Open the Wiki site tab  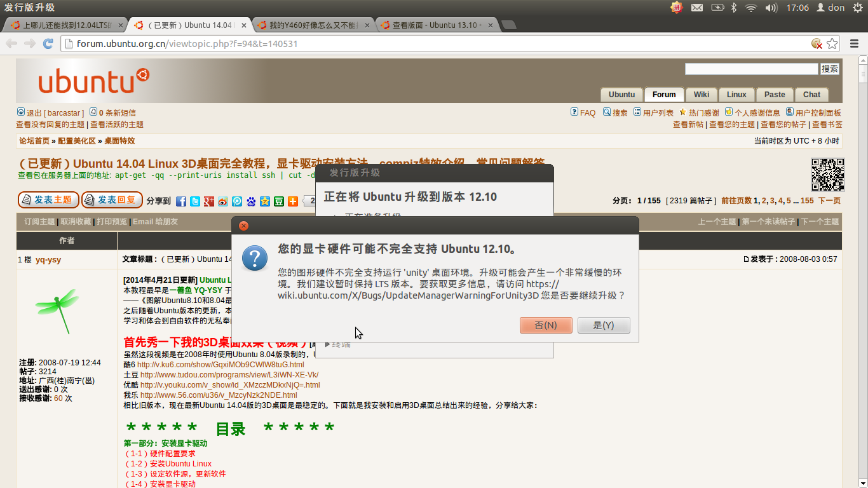[x=702, y=95]
